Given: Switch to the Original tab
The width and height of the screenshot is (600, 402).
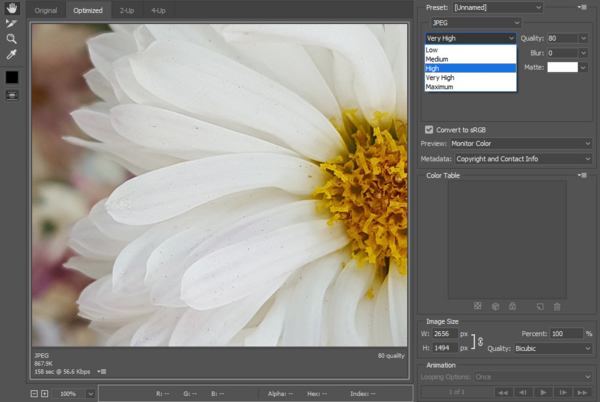Looking at the screenshot, I should pyautogui.click(x=46, y=10).
